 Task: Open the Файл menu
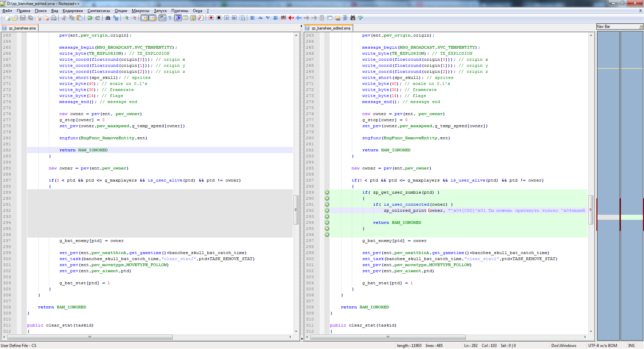click(x=7, y=11)
